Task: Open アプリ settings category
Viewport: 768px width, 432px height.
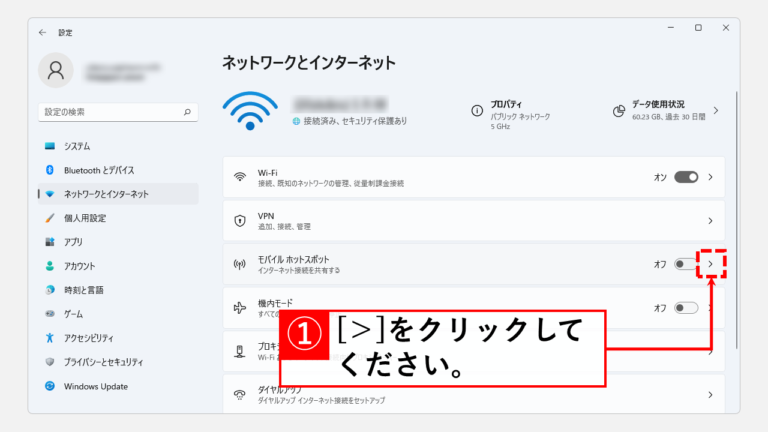Action: [x=118, y=242]
